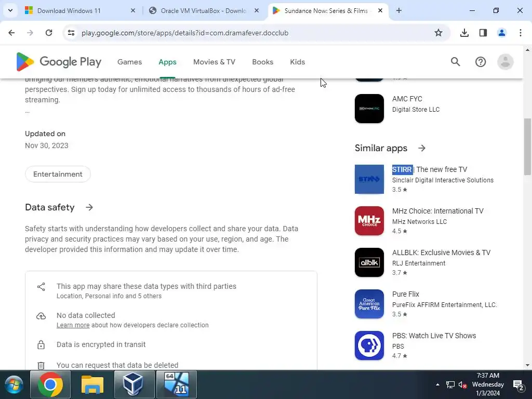
Task: Switch to Oracle VM VirtualBox browser tab
Action: point(205,10)
